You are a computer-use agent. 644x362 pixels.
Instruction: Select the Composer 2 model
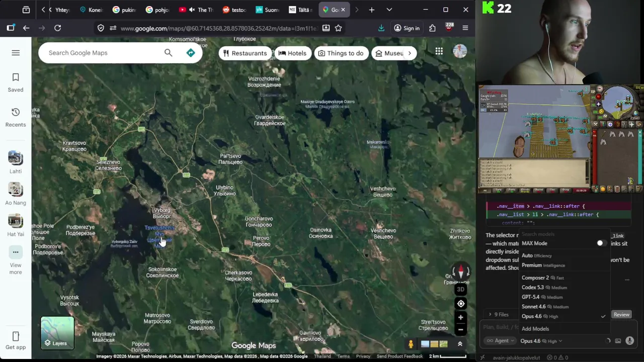565,278
